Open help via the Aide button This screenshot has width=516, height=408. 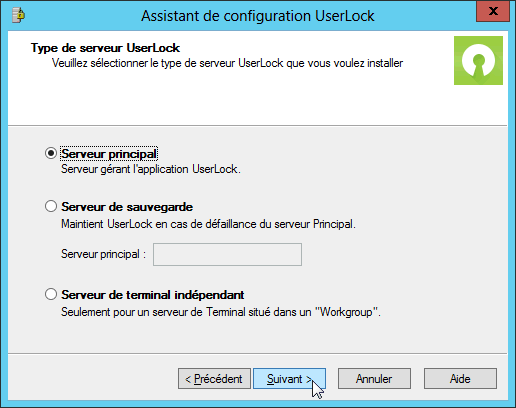click(460, 379)
